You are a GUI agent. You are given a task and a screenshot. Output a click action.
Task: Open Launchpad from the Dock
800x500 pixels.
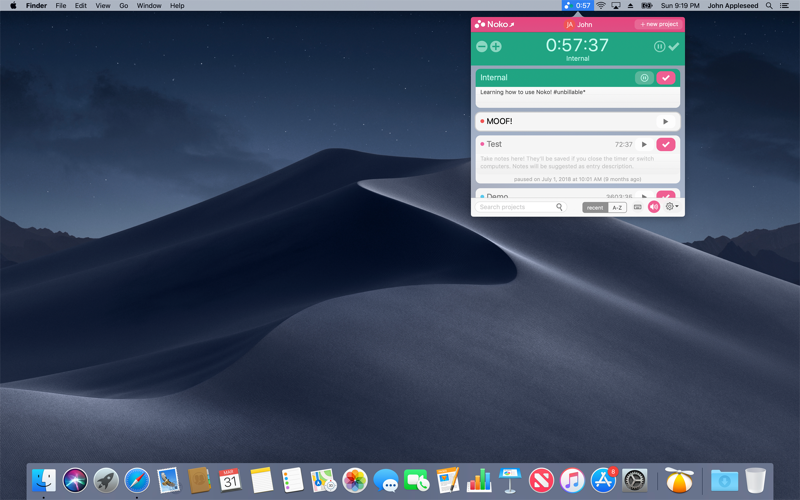(106, 481)
